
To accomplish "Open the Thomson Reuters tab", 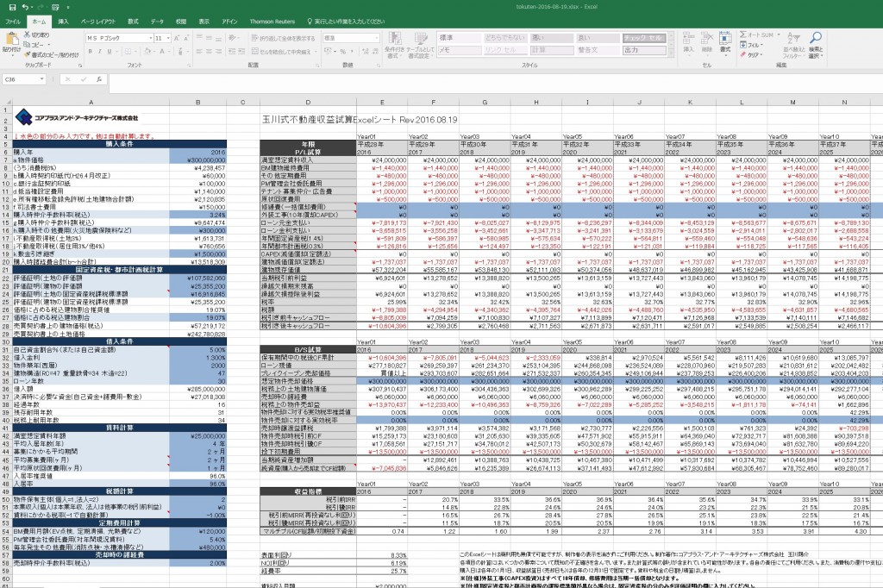I will coord(272,22).
